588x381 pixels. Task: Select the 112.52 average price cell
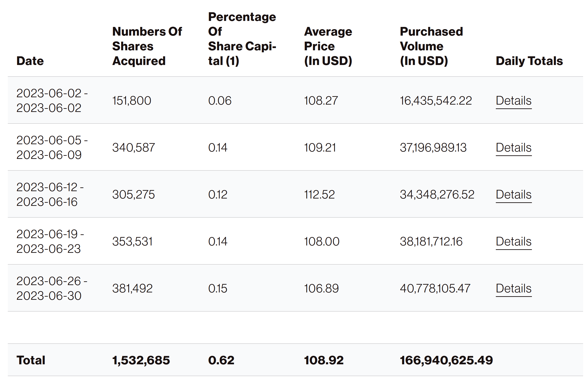(319, 195)
